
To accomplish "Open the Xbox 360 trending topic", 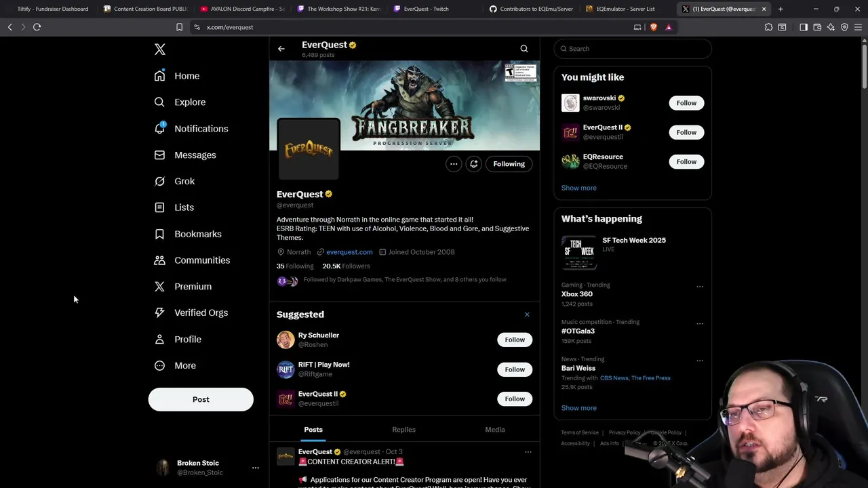I will [577, 294].
